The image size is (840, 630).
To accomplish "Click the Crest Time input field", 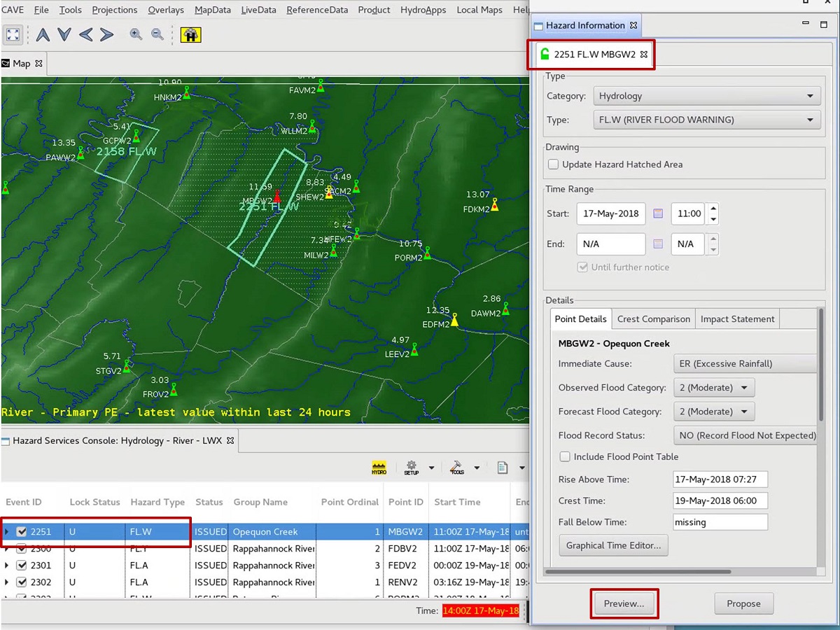I will coord(720,501).
